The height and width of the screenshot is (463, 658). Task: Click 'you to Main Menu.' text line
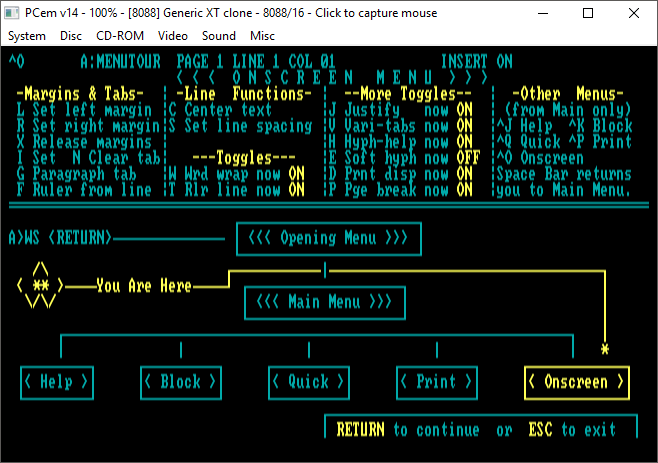[x=564, y=190]
